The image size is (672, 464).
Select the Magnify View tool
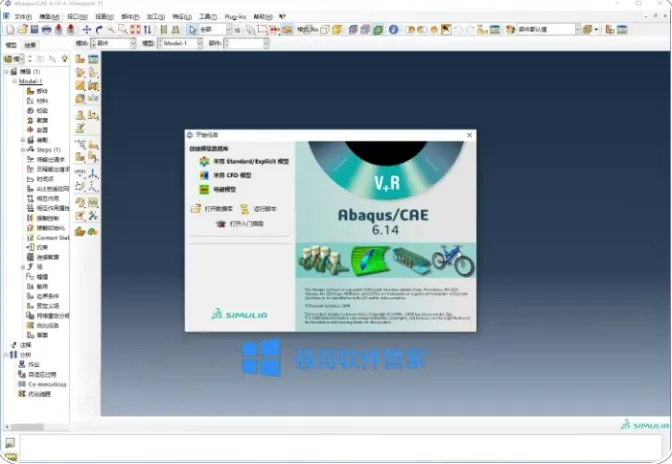coord(111,30)
